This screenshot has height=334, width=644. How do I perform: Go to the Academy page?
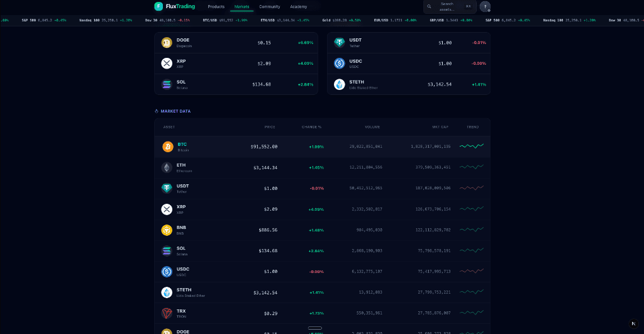pos(299,7)
